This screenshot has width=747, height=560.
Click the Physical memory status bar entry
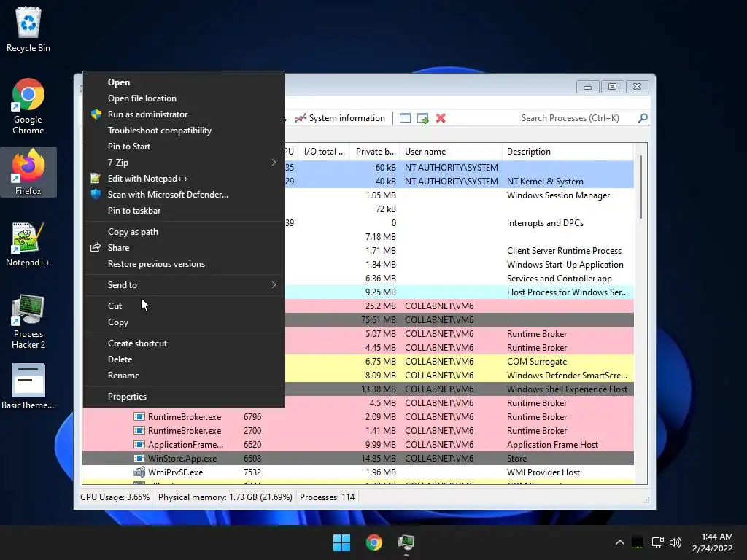225,497
